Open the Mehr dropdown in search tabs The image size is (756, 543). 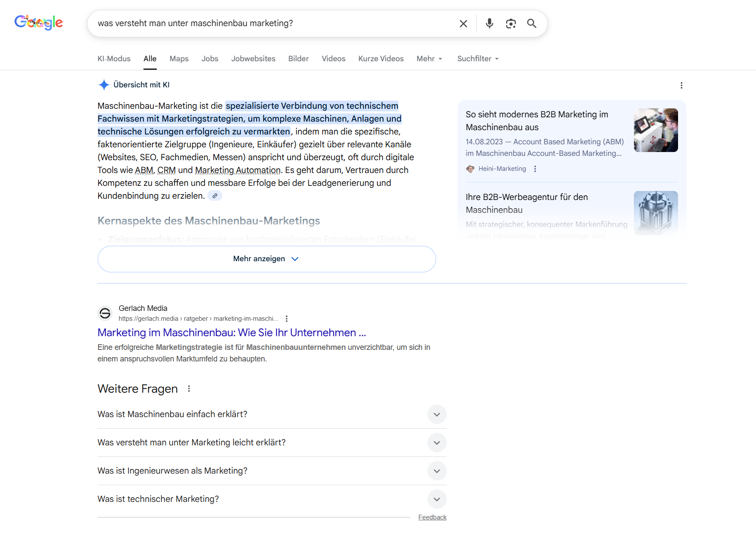coord(429,59)
